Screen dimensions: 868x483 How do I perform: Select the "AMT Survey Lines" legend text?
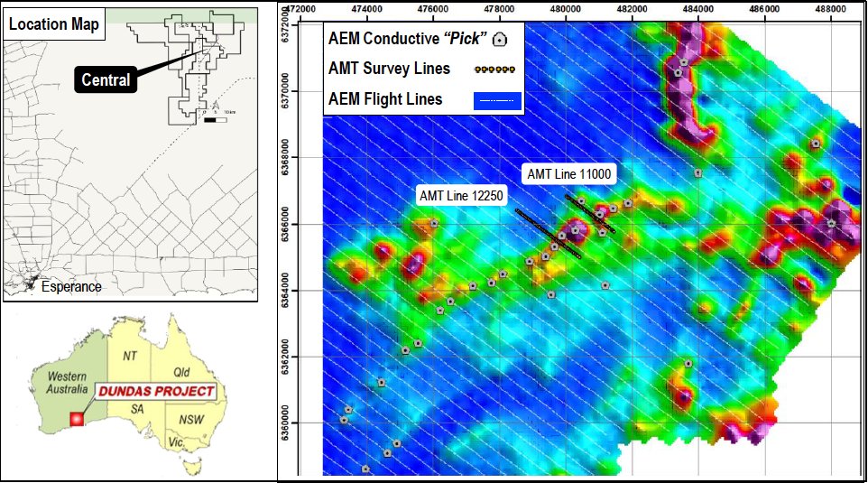pyautogui.click(x=389, y=69)
